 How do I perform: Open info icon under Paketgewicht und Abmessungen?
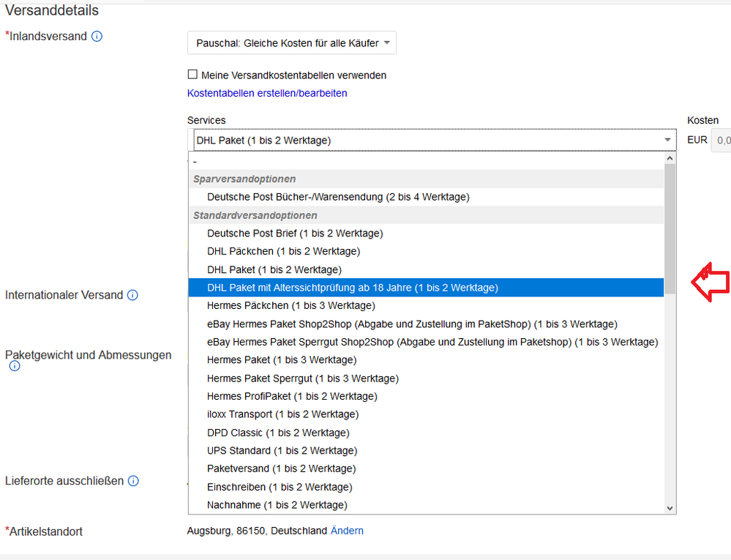pos(14,366)
